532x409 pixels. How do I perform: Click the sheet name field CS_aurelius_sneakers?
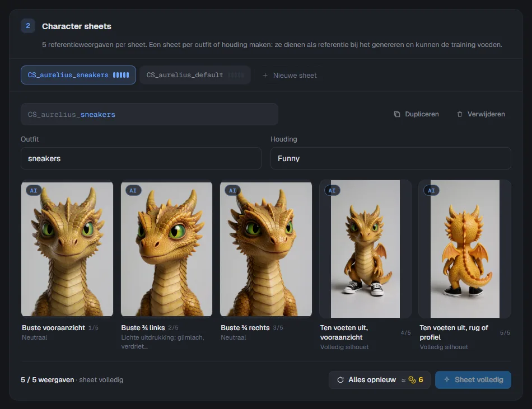pyautogui.click(x=150, y=114)
